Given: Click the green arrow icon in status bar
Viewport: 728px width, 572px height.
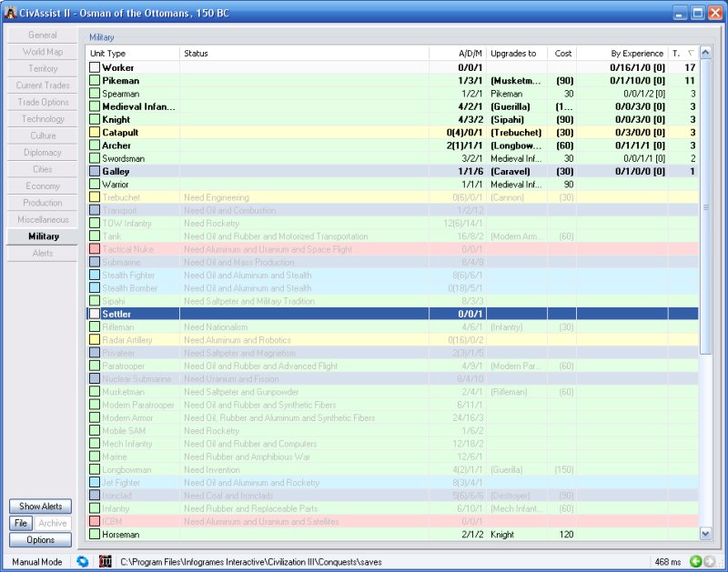Looking at the screenshot, I should (695, 561).
